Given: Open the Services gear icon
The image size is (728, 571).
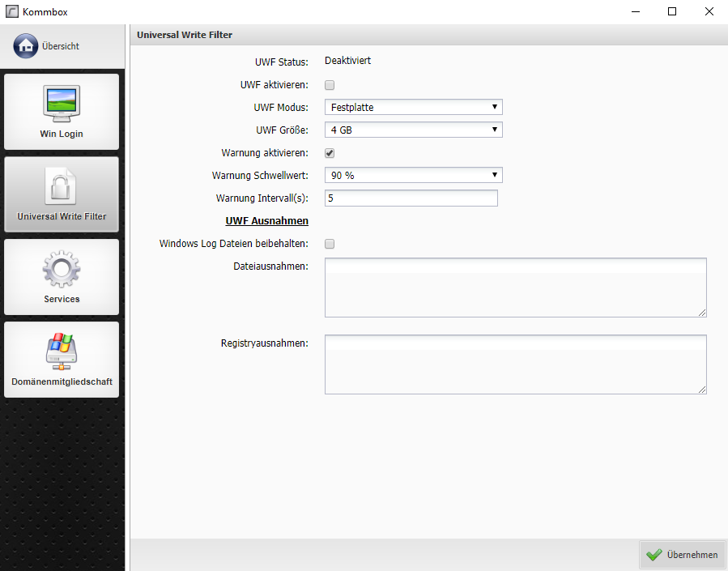Looking at the screenshot, I should point(62,269).
